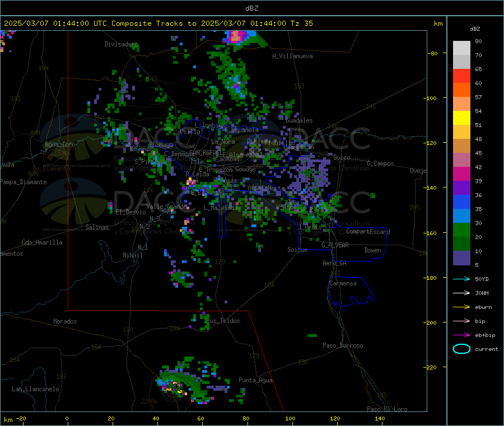This screenshot has height=426, width=504.
Task: Click the magenta 42 dBZ legend swatch
Action: (461, 174)
